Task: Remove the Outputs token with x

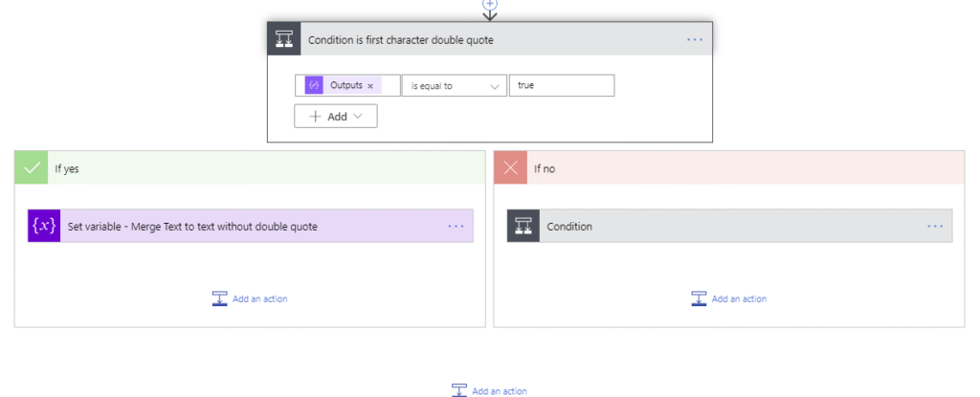Action: 370,86
